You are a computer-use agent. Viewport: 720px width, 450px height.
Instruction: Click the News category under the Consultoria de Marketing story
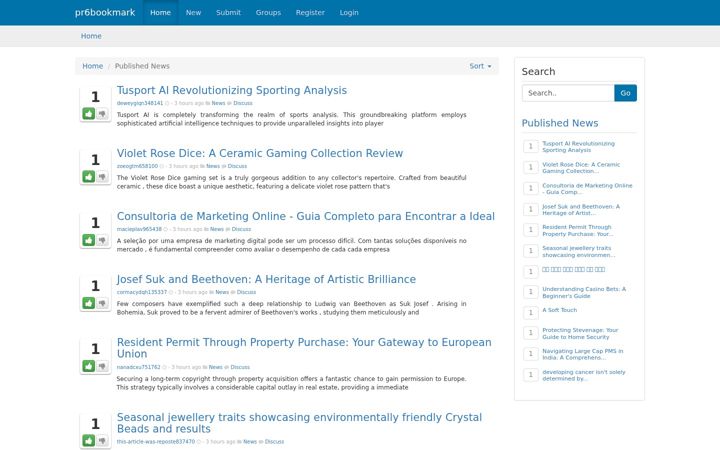(217, 229)
